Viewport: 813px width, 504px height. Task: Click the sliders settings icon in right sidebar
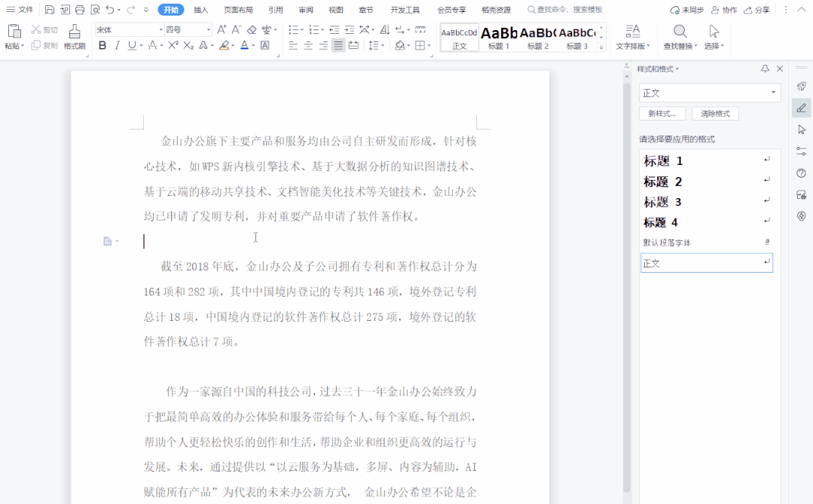pos(801,151)
